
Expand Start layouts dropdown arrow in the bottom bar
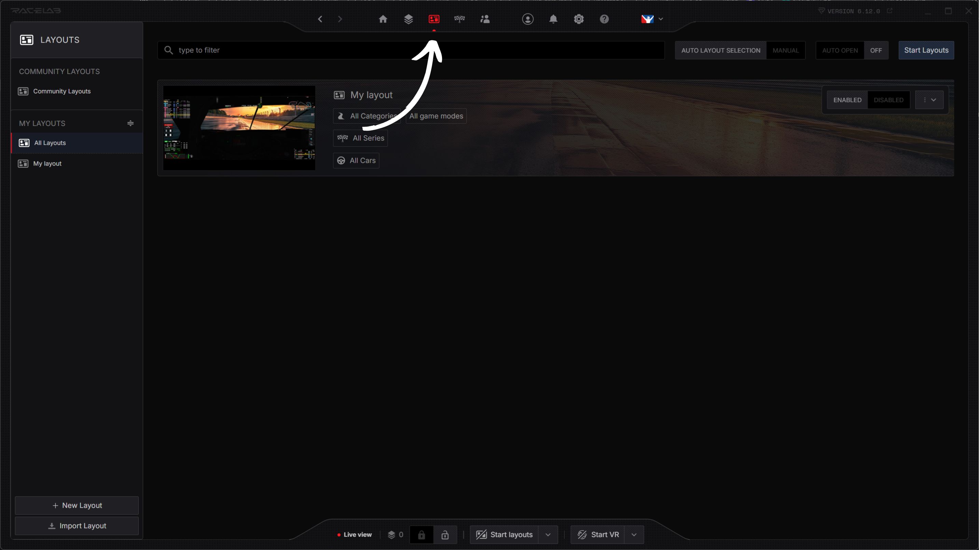click(x=548, y=535)
